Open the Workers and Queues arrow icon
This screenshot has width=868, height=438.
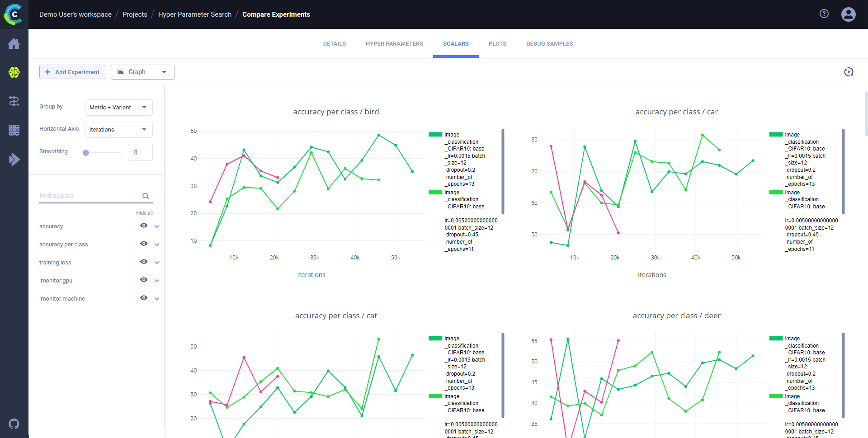tap(14, 159)
